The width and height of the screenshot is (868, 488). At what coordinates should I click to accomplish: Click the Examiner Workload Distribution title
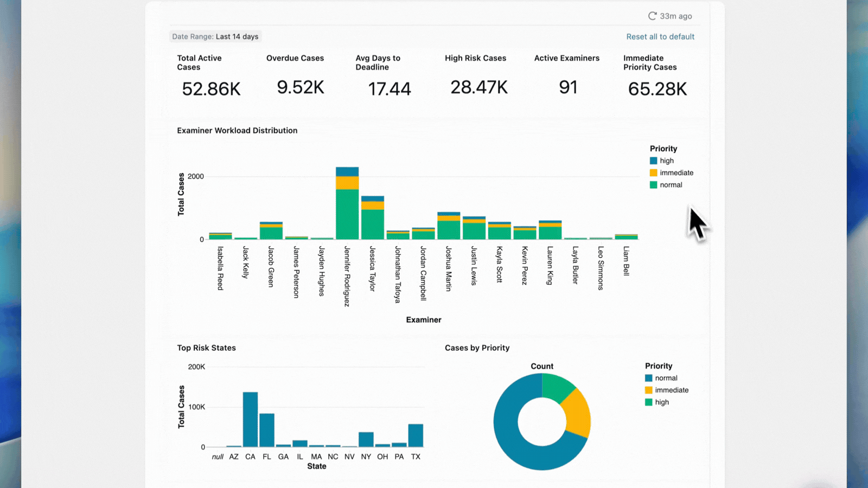tap(237, 130)
